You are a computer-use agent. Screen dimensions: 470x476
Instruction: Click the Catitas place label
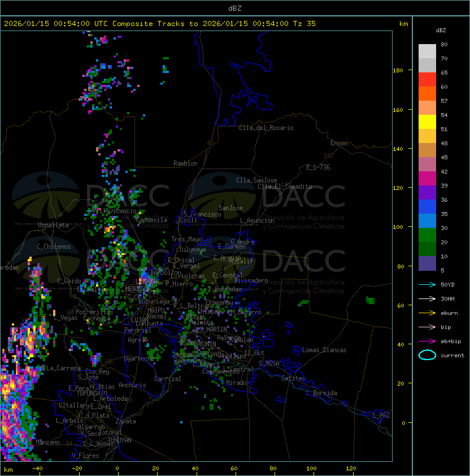tap(293, 378)
